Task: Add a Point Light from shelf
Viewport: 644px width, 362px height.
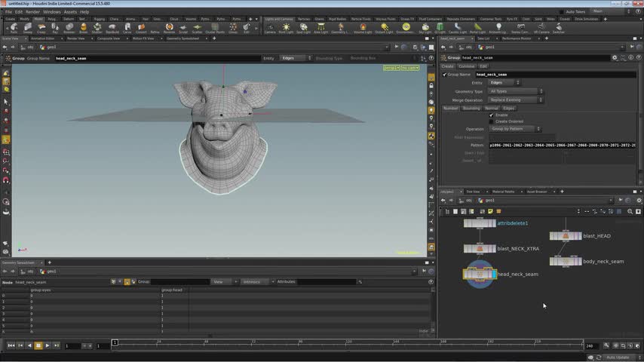Action: [287, 28]
